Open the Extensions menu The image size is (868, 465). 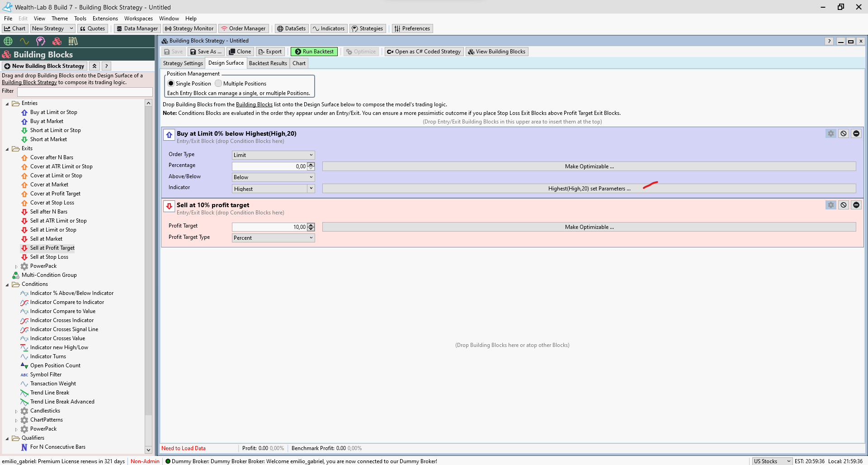click(x=105, y=19)
